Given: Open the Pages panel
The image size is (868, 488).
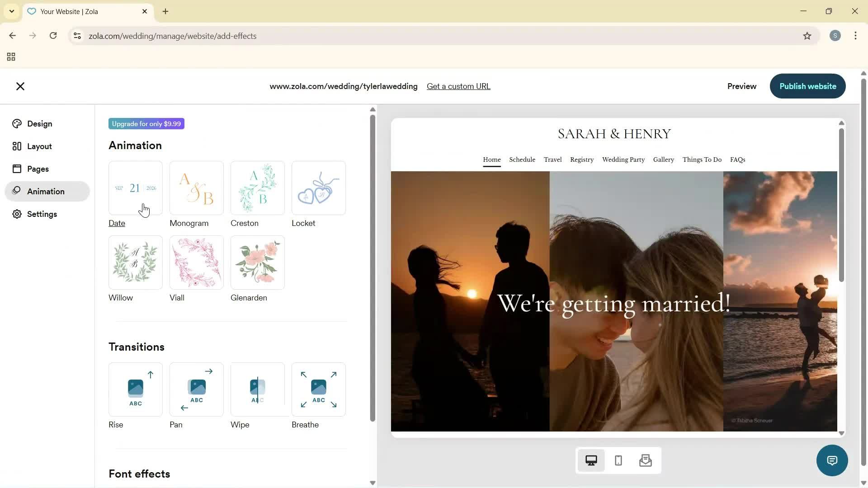Looking at the screenshot, I should tap(38, 169).
